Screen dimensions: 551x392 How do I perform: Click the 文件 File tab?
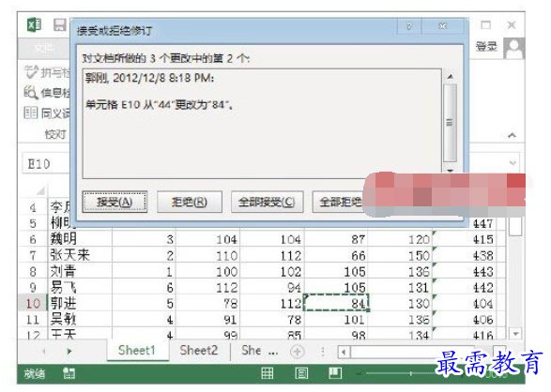44,48
